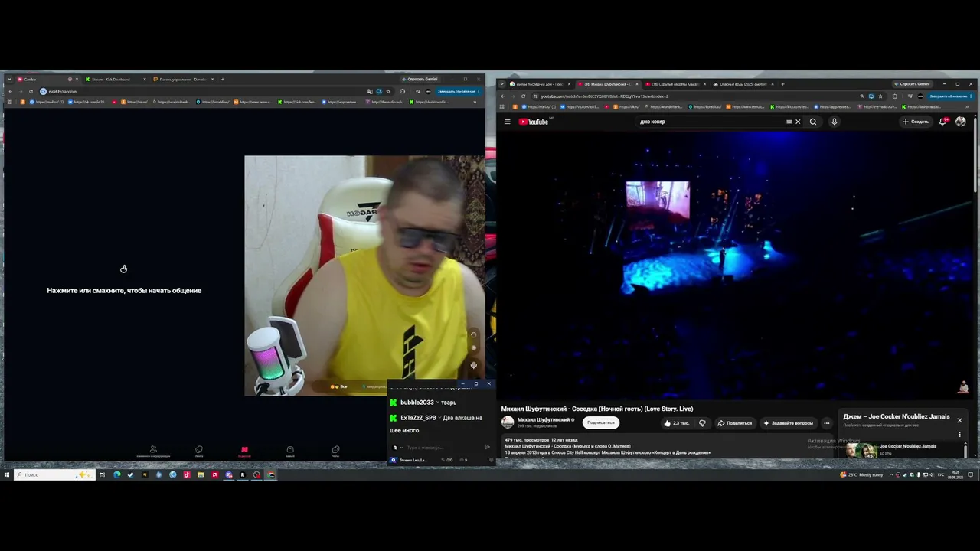The image size is (980, 551).
Task: Run the YouTube search magnifier button
Action: coord(813,122)
